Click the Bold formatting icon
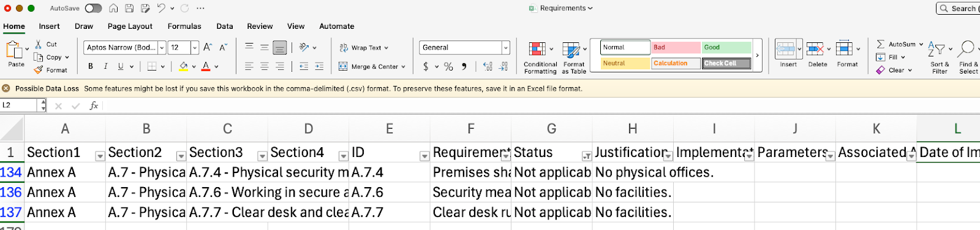The image size is (980, 230). tap(91, 66)
